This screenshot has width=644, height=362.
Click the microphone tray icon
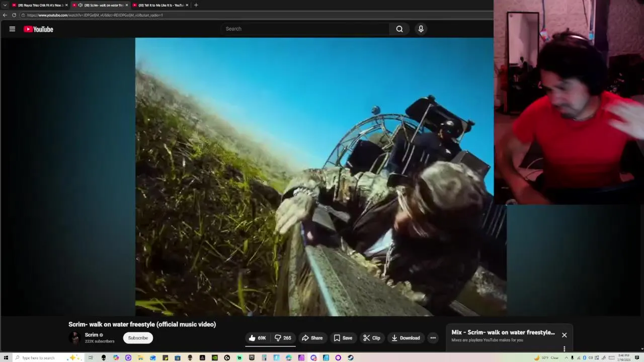572,357
